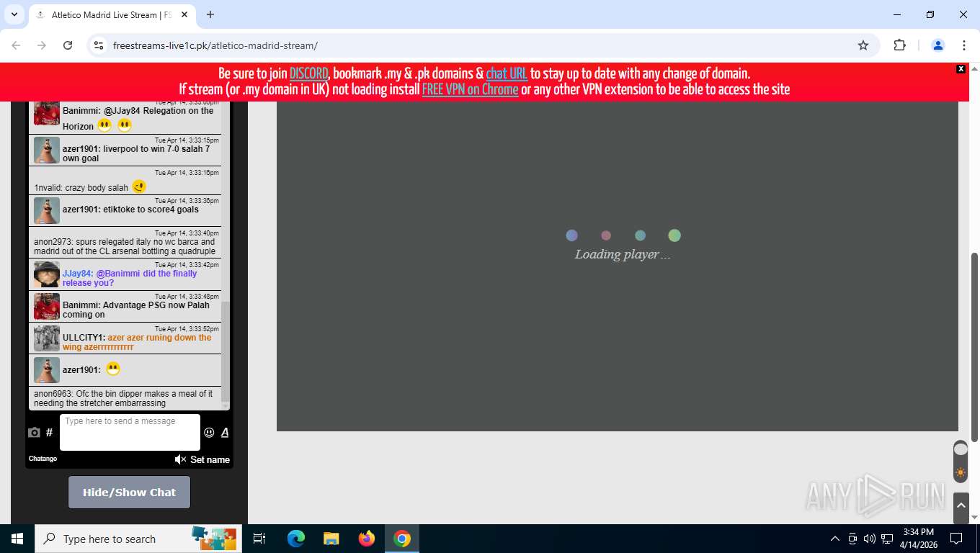Click the page scrollbar down arrow

pyautogui.click(x=974, y=518)
